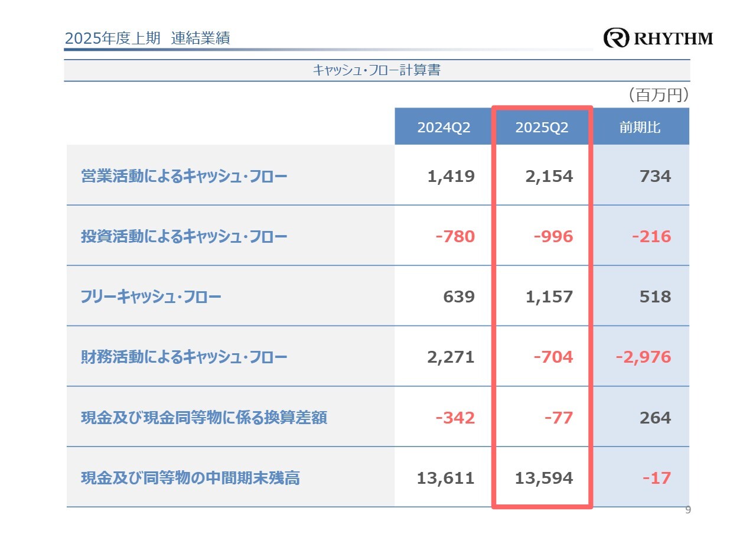Image resolution: width=756 pixels, height=534 pixels.
Task: Click the 前期比 column header
Action: 640,128
